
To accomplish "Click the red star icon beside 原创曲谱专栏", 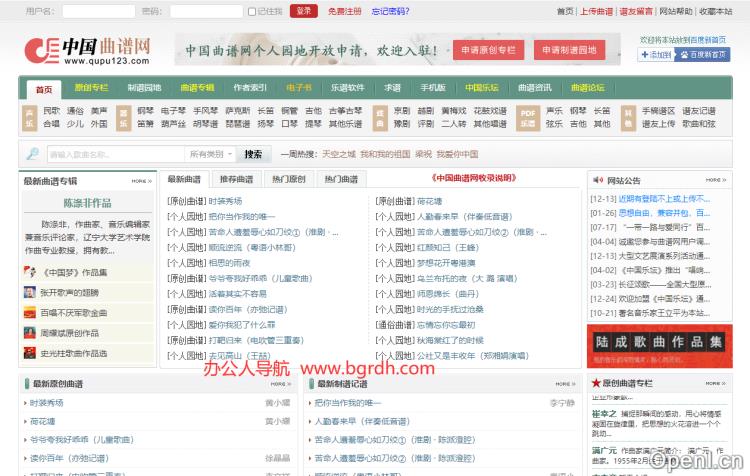I will [596, 383].
